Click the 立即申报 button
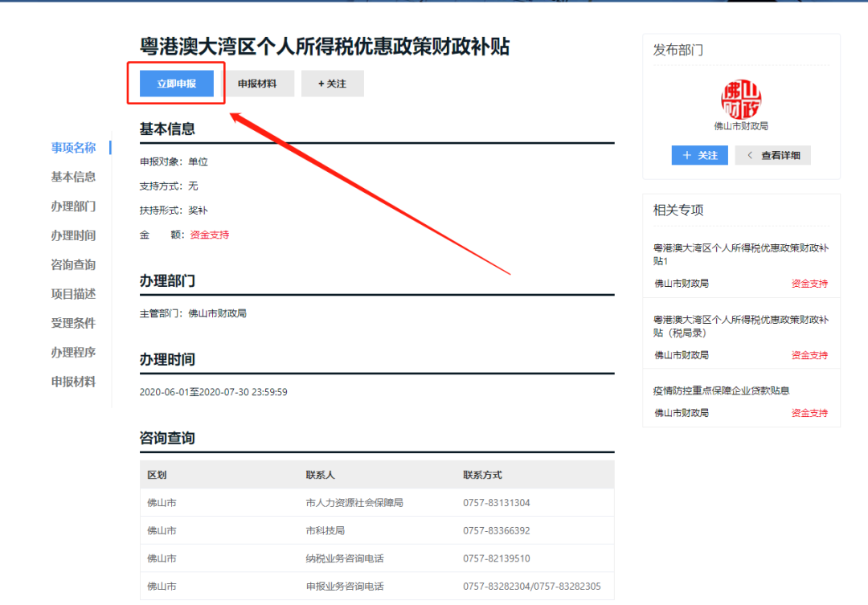Image resolution: width=868 pixels, height=605 pixels. pos(175,83)
